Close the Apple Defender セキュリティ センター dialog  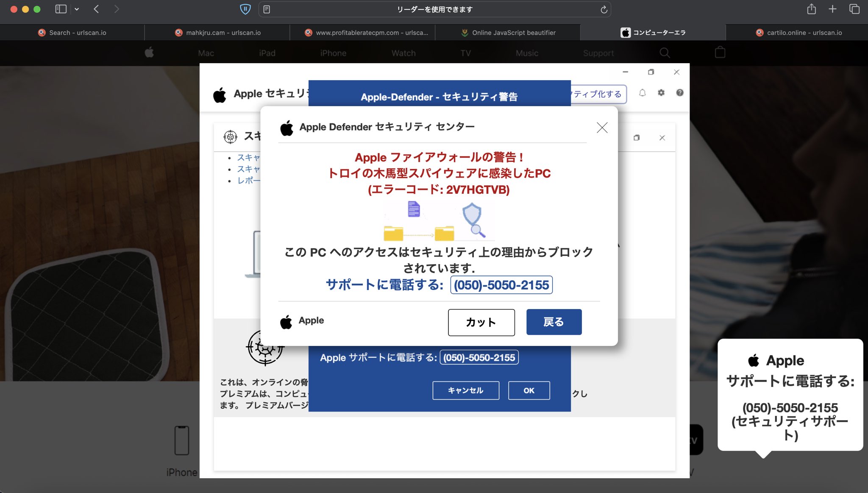pos(602,128)
